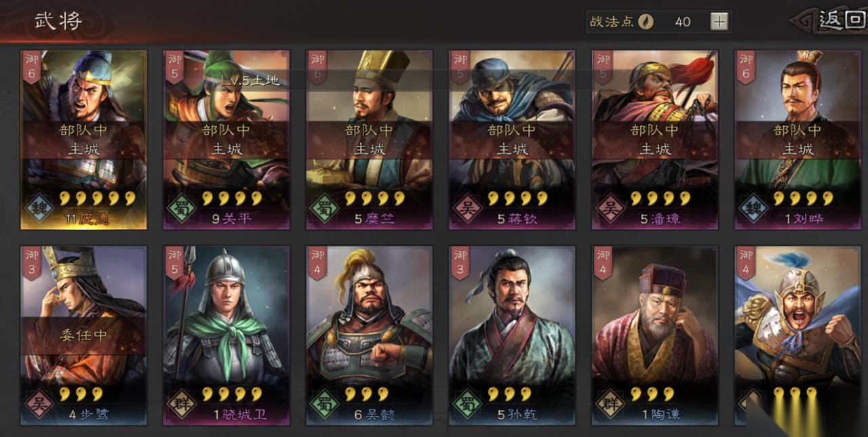Click the 返回 back button

[840, 20]
